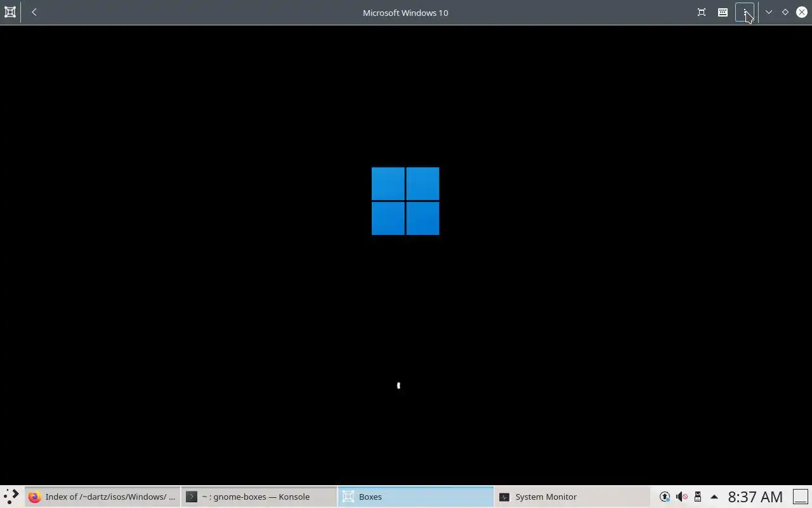This screenshot has width=812, height=508.
Task: Open the KDE application launcher
Action: (x=11, y=497)
